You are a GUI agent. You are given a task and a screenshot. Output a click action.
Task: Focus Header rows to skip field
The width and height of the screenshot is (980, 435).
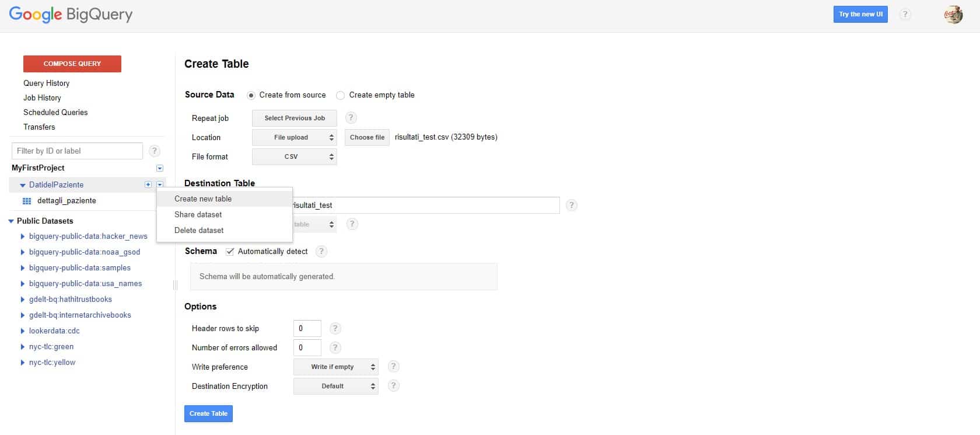point(307,328)
